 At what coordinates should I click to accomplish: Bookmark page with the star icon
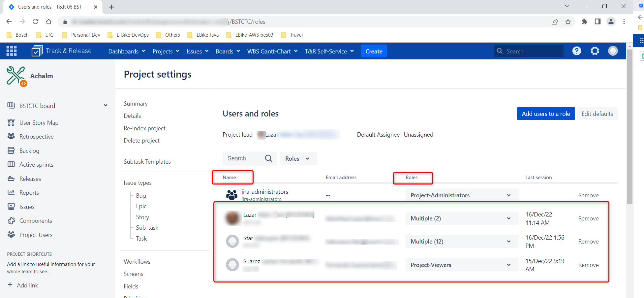coord(568,22)
